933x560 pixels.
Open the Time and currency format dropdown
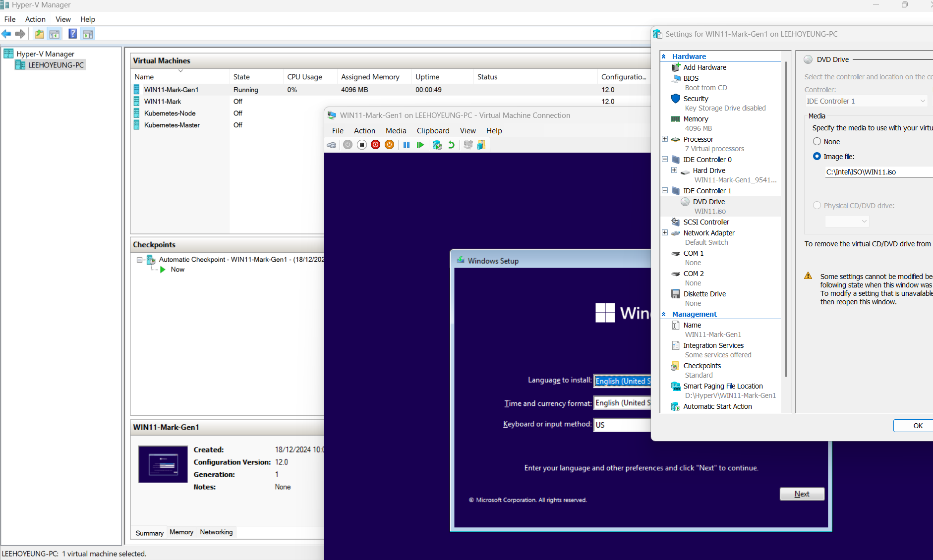coord(623,403)
